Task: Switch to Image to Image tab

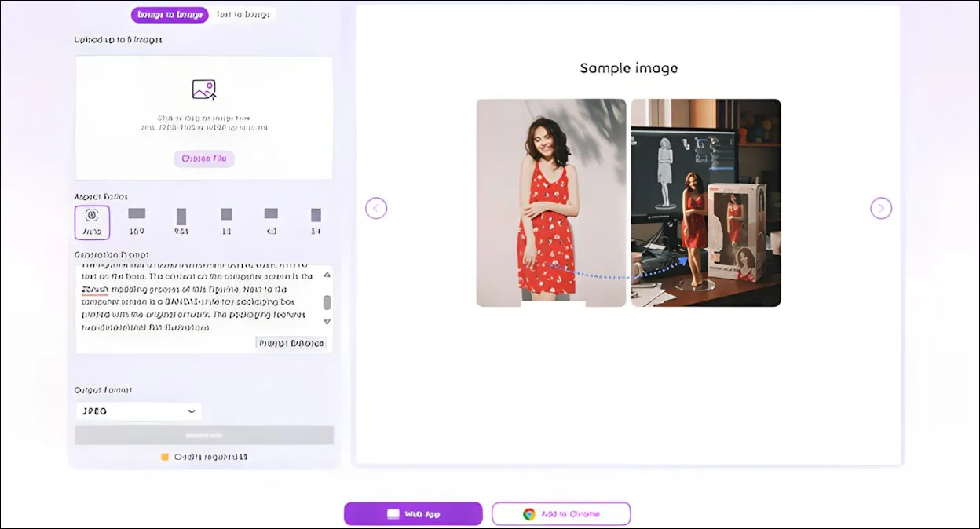Action: point(170,15)
